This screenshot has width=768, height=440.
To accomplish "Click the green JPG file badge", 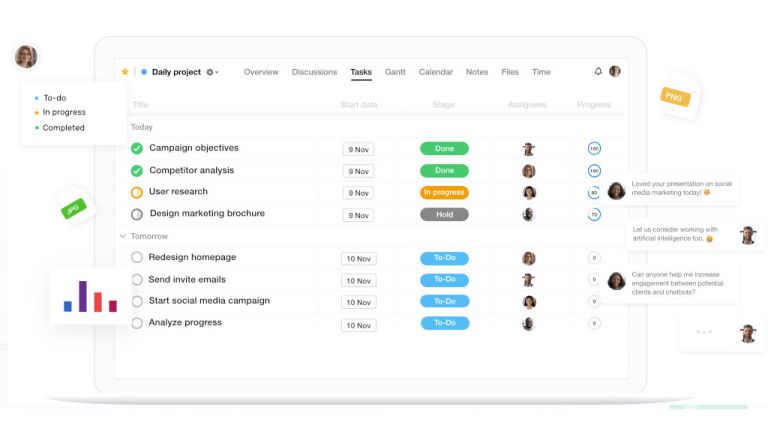I will pyautogui.click(x=73, y=209).
